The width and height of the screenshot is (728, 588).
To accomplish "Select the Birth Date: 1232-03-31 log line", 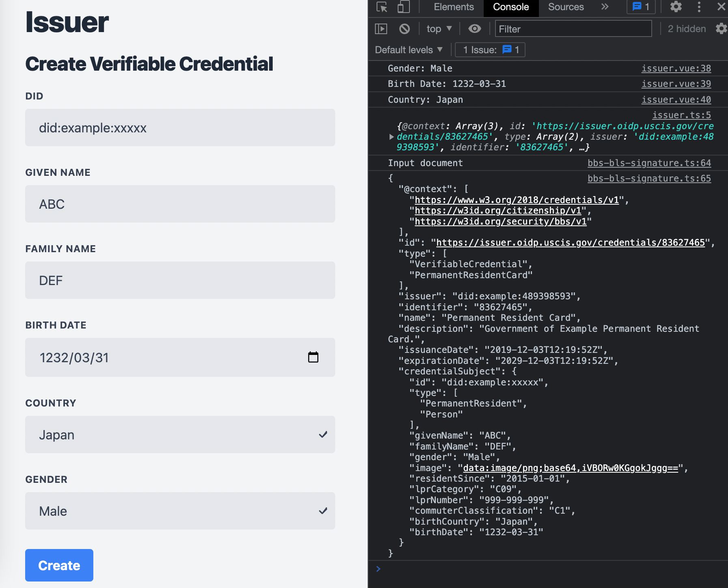I will (x=447, y=84).
